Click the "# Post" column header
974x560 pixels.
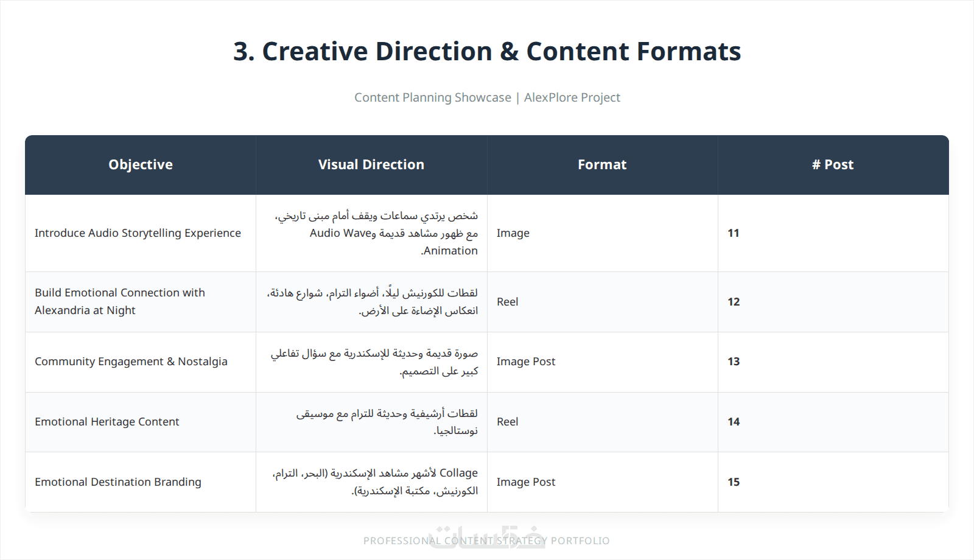click(833, 164)
